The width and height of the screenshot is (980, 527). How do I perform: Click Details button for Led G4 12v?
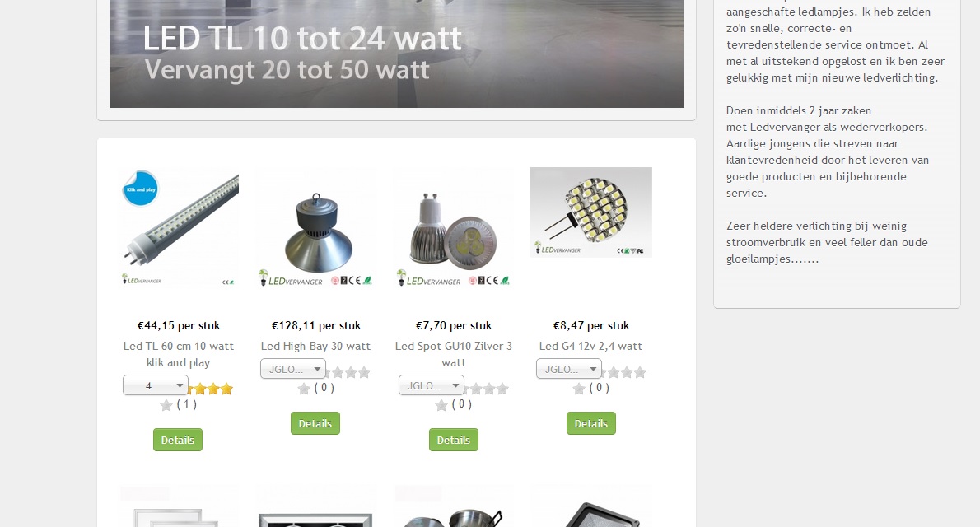tap(591, 423)
